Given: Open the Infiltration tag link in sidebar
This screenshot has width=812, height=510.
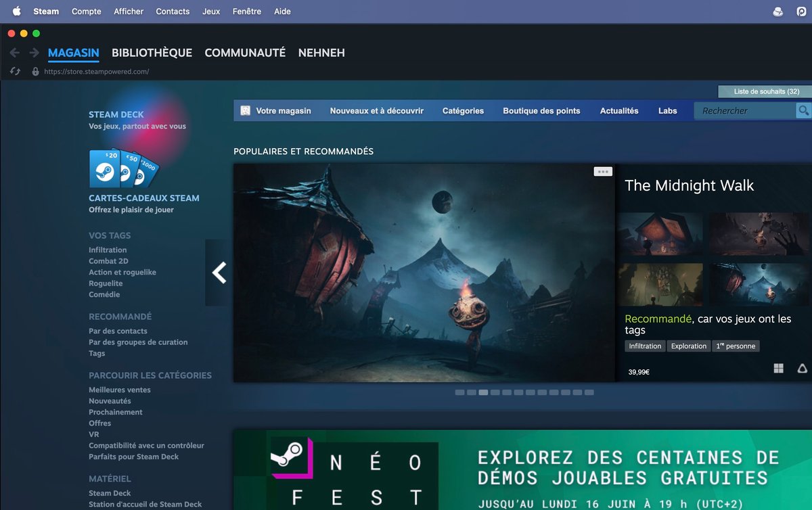Looking at the screenshot, I should pyautogui.click(x=108, y=250).
